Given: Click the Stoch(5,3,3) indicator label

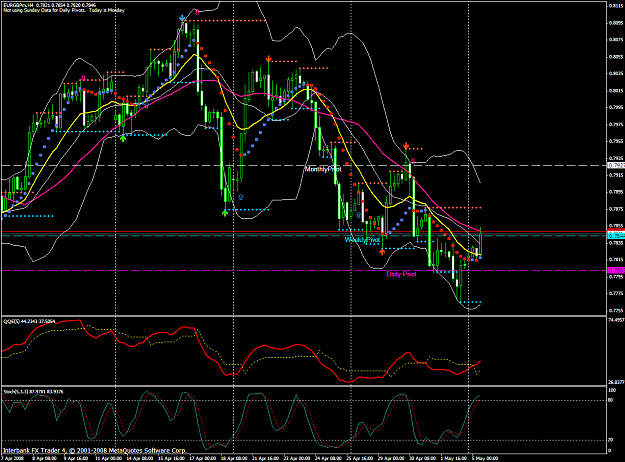Looking at the screenshot, I should 33,391.
